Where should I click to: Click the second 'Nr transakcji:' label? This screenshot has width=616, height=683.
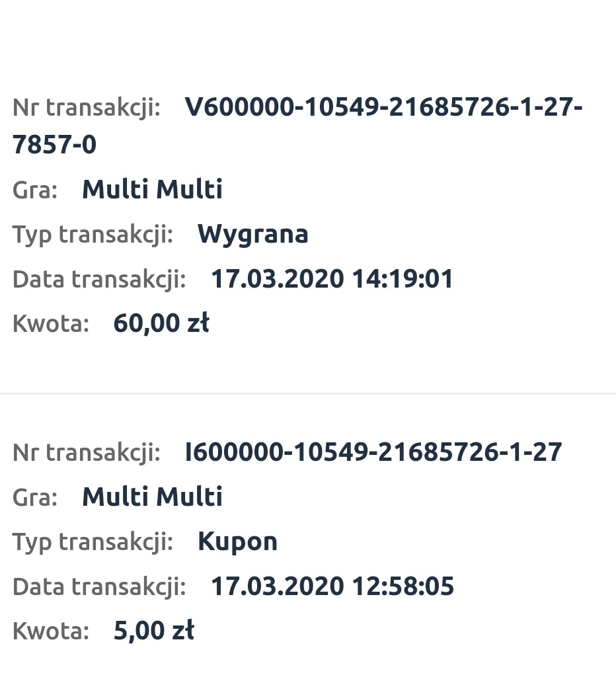pyautogui.click(x=87, y=452)
